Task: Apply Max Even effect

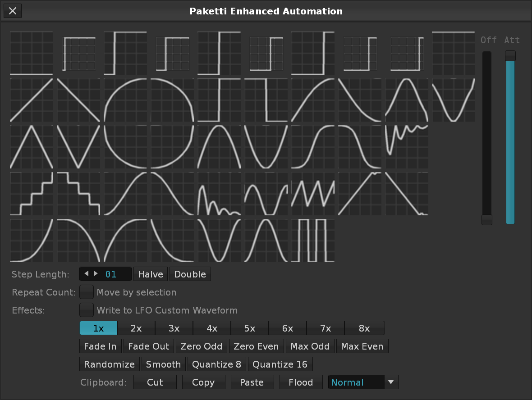Action: point(362,346)
